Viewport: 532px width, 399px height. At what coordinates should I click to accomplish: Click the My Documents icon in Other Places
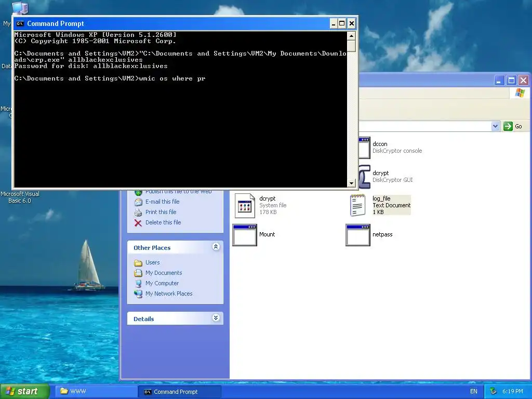pos(138,273)
